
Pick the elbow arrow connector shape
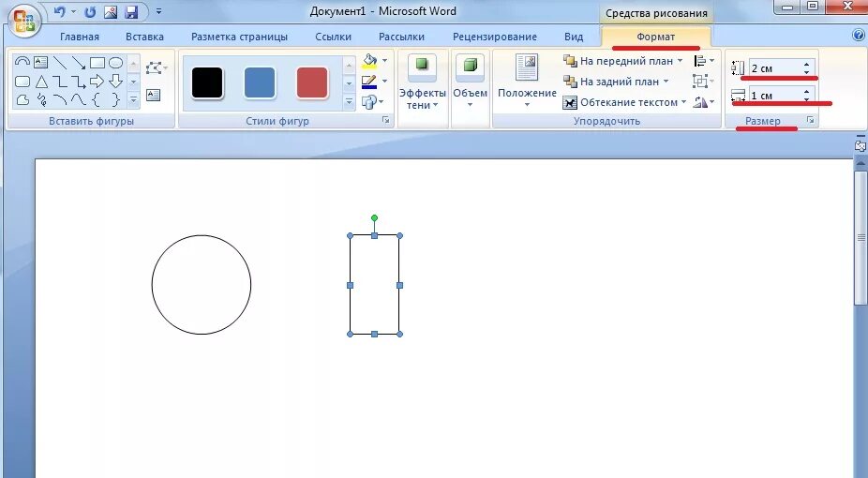79,82
